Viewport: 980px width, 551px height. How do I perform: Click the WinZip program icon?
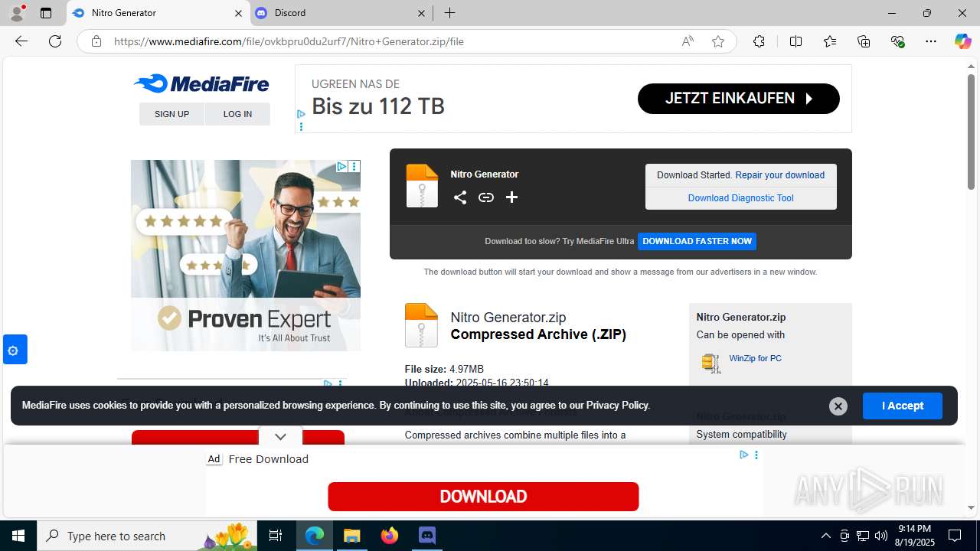coord(711,363)
